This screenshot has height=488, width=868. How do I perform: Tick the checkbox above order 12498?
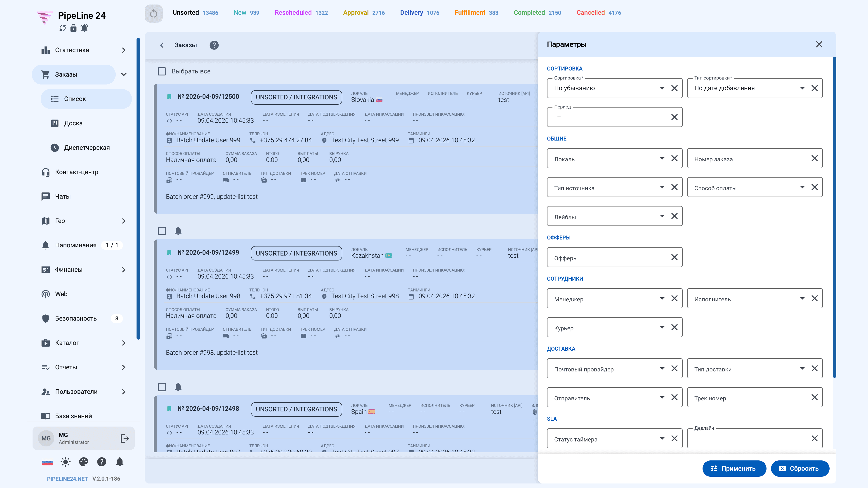point(162,387)
